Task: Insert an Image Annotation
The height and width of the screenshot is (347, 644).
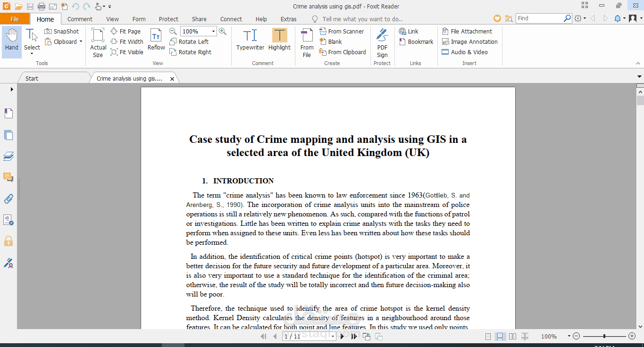Action: tap(470, 42)
